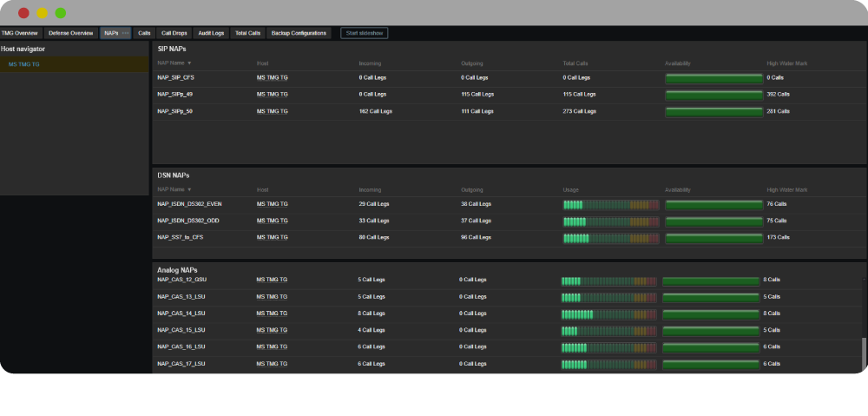Switch to the Defense Overview tab
Viewport: 868px width, 416px height.
71,33
